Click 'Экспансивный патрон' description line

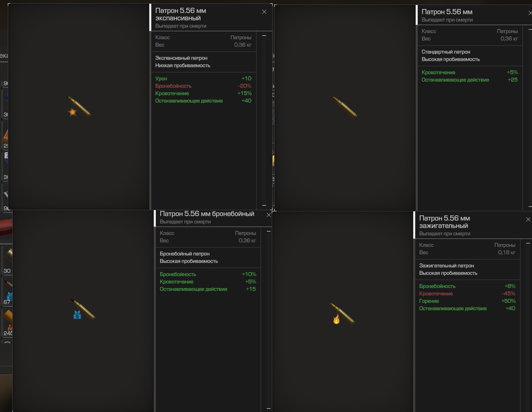click(181, 58)
